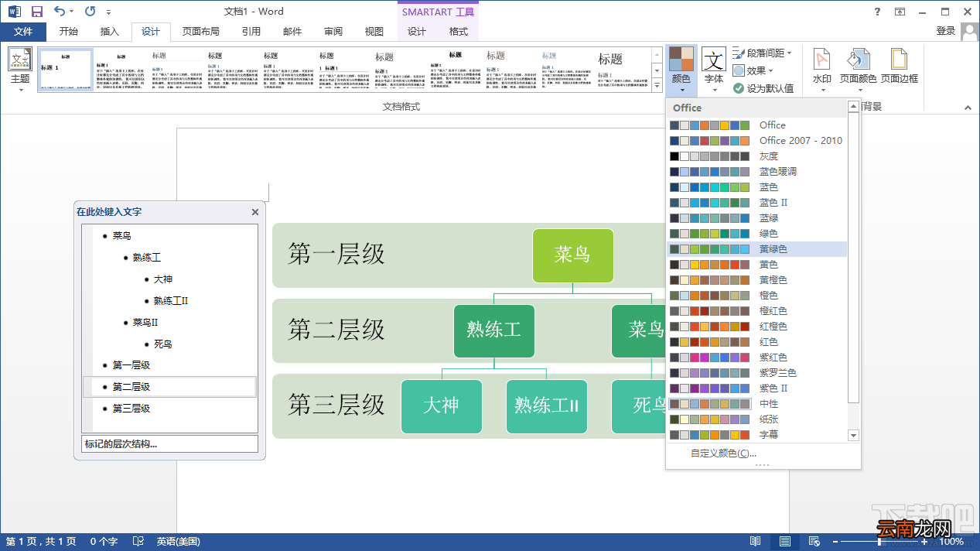Image resolution: width=980 pixels, height=551 pixels.
Task: Select Yellow Green (黄绿色) color scheme
Action: tap(757, 248)
